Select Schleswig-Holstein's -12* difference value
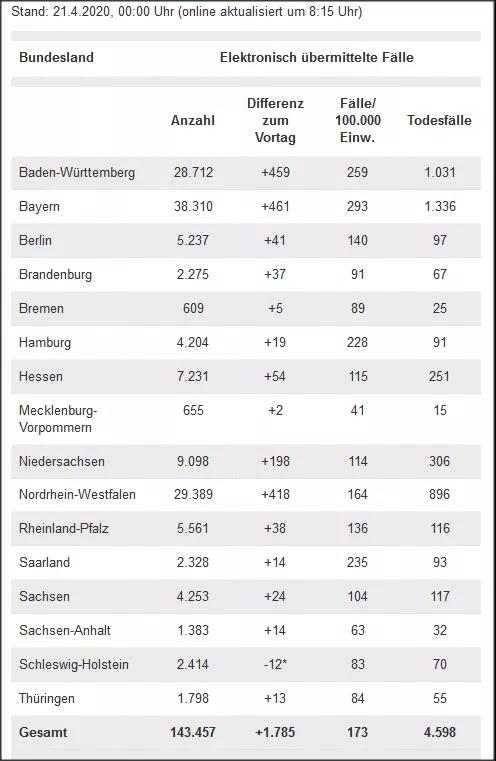Screen dimensions: 496x761 point(275,664)
